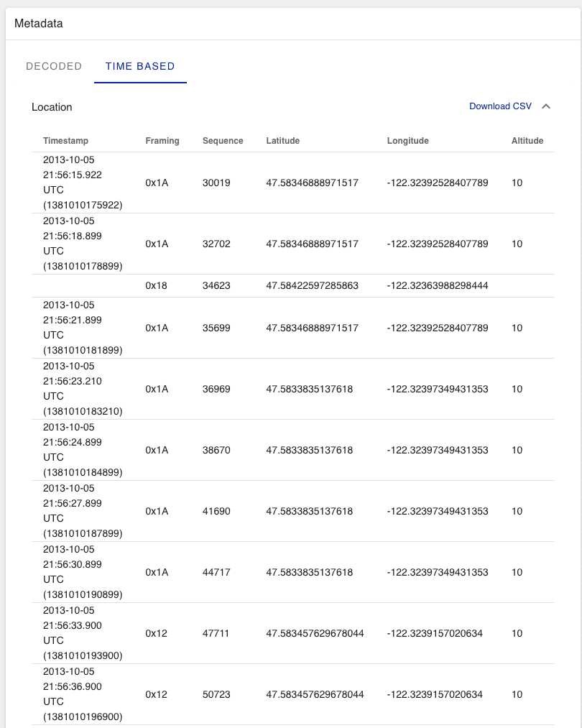Click timestamp 21:56:23.210 UTC cell
582x728 pixels.
tap(83, 389)
